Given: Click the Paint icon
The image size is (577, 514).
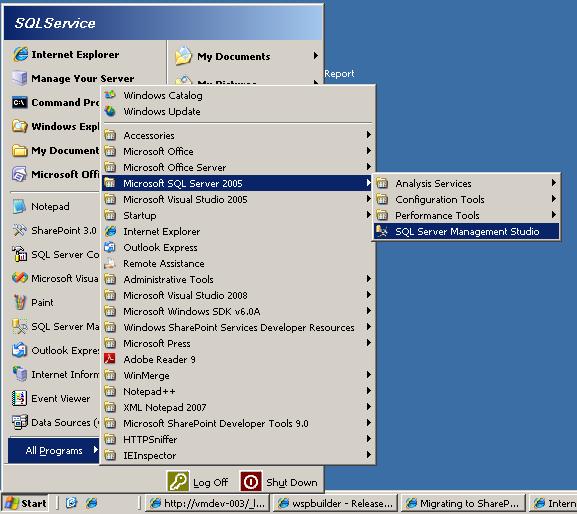Looking at the screenshot, I should [x=20, y=302].
